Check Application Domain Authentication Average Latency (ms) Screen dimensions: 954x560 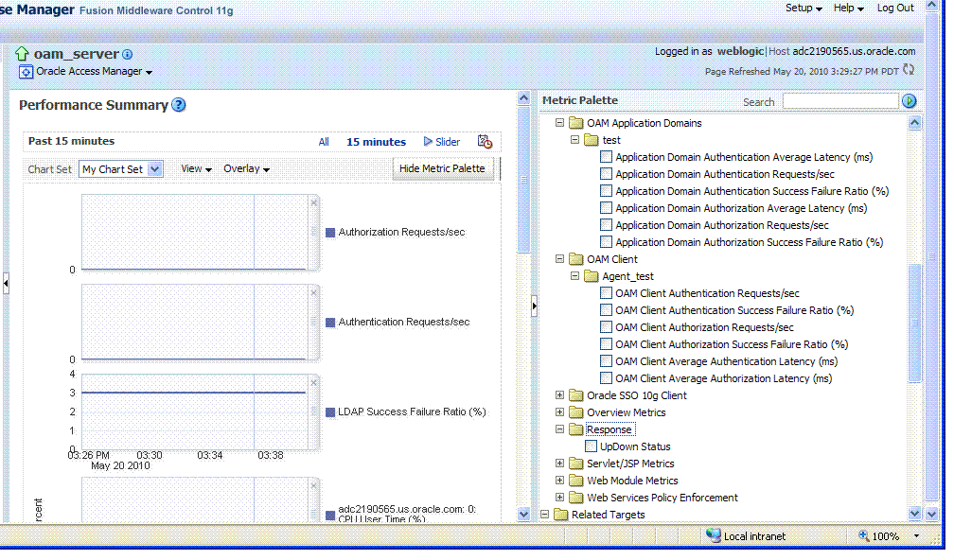[x=606, y=157]
